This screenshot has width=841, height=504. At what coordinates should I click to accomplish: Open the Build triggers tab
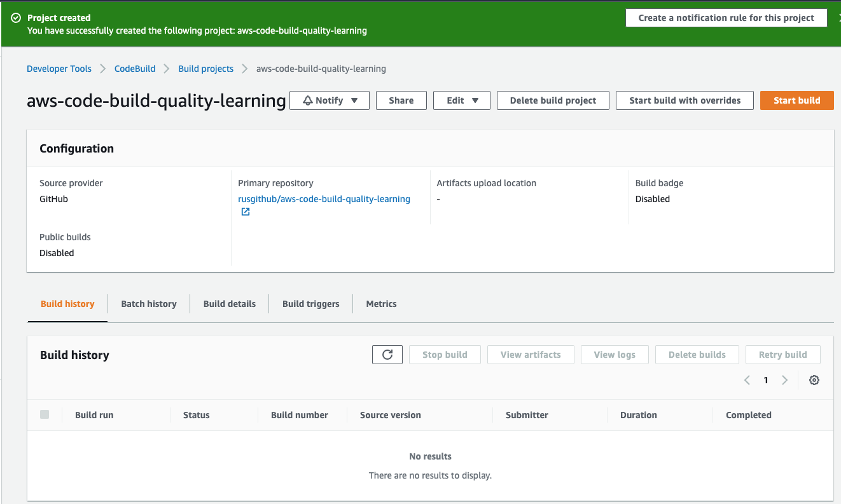311,304
